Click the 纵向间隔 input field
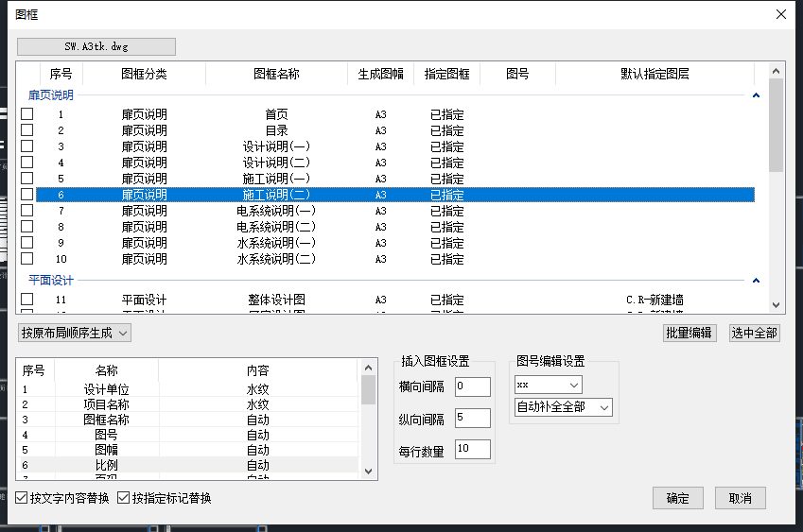Screen dimensions: 803x532 click(x=473, y=418)
